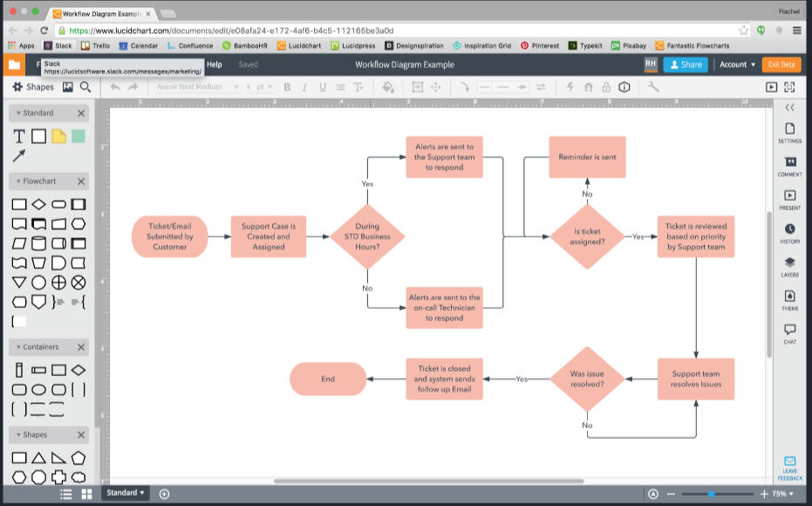Toggle fullscreen mode icon in toolbar
This screenshot has width=812, height=506.
point(789,87)
